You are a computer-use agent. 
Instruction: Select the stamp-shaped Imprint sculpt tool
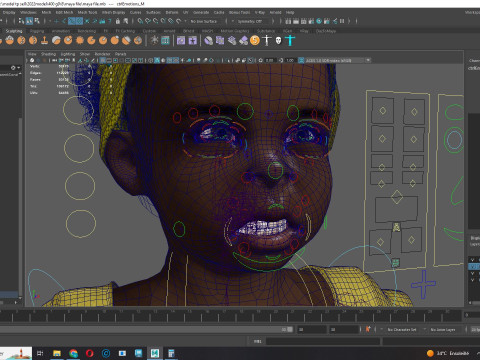click(44, 41)
